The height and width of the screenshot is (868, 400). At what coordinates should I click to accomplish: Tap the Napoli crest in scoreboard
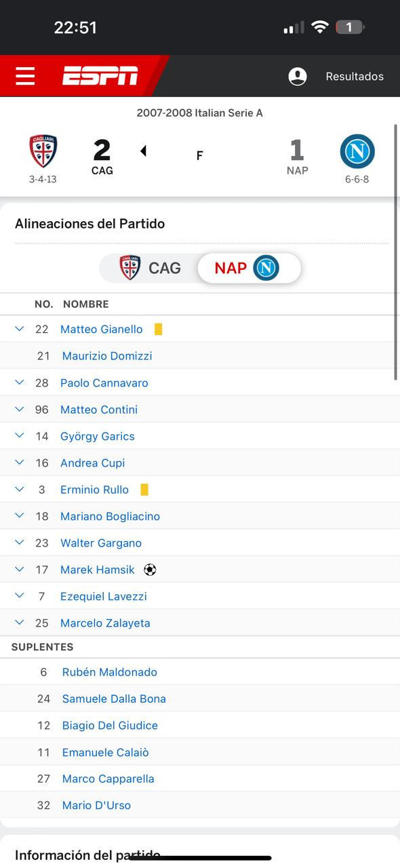[x=357, y=151]
